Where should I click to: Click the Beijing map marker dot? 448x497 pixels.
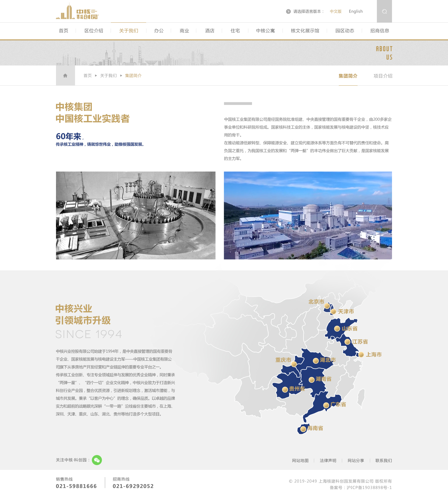[327, 306]
